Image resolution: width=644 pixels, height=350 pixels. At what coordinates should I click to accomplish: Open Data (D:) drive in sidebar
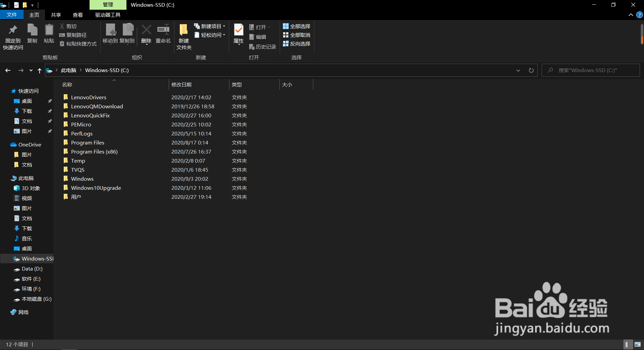32,269
